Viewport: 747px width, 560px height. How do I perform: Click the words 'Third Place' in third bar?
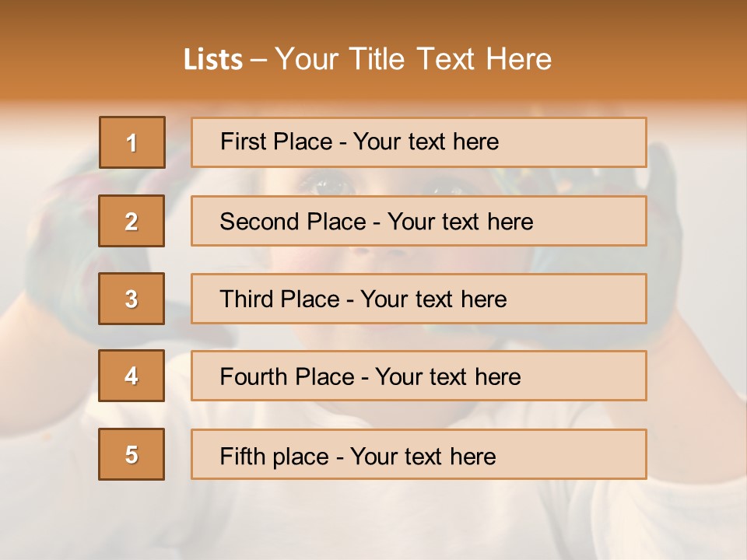point(279,299)
